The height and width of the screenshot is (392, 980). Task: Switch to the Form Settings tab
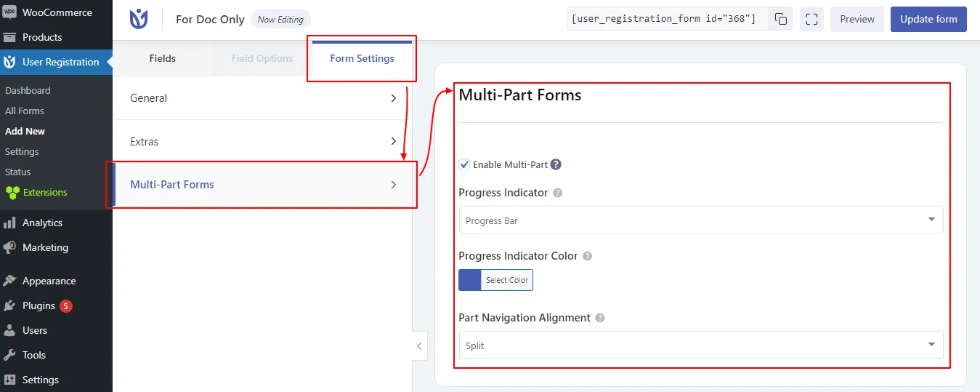tap(362, 59)
